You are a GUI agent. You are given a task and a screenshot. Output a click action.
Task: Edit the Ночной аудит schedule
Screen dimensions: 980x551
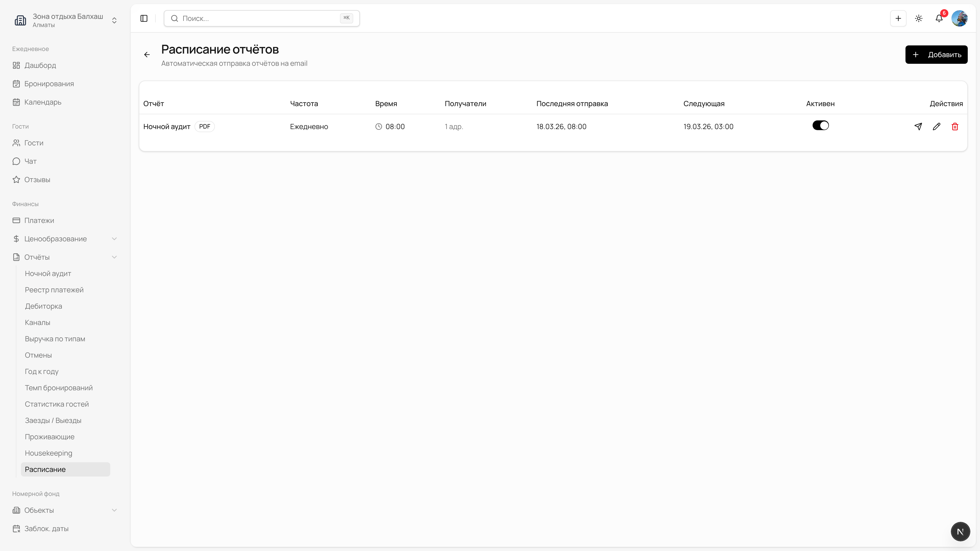pos(936,127)
